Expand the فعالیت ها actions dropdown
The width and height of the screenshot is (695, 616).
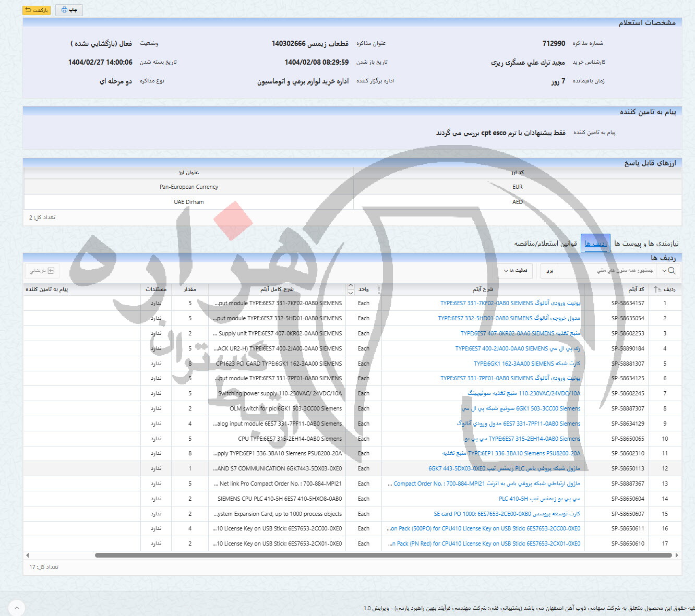(x=516, y=271)
